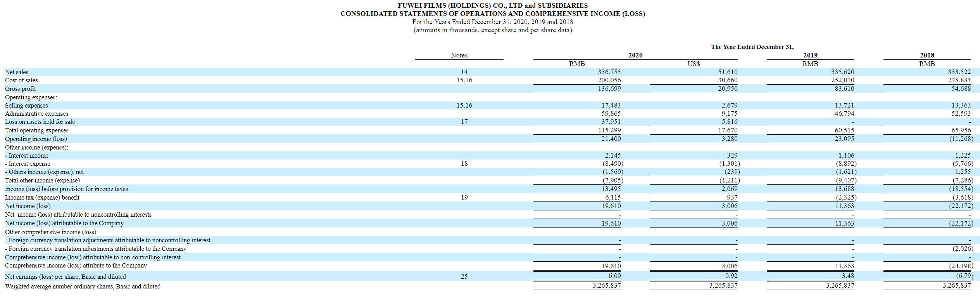Click Gross profit value '136,699'
The image size is (980, 297).
pyautogui.click(x=610, y=89)
